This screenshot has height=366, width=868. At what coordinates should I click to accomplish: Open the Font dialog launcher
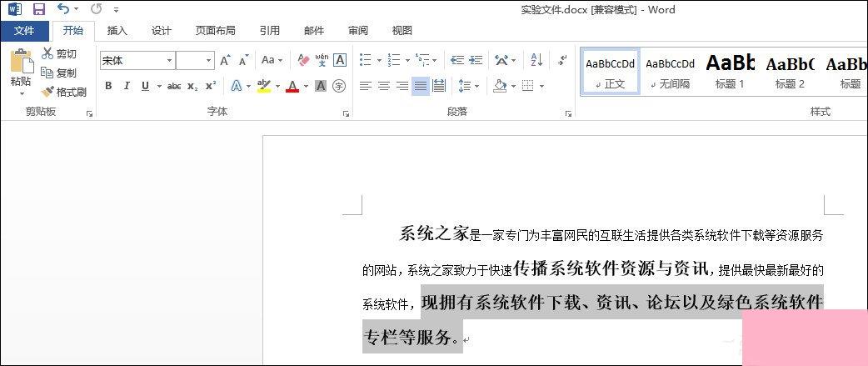click(x=346, y=113)
